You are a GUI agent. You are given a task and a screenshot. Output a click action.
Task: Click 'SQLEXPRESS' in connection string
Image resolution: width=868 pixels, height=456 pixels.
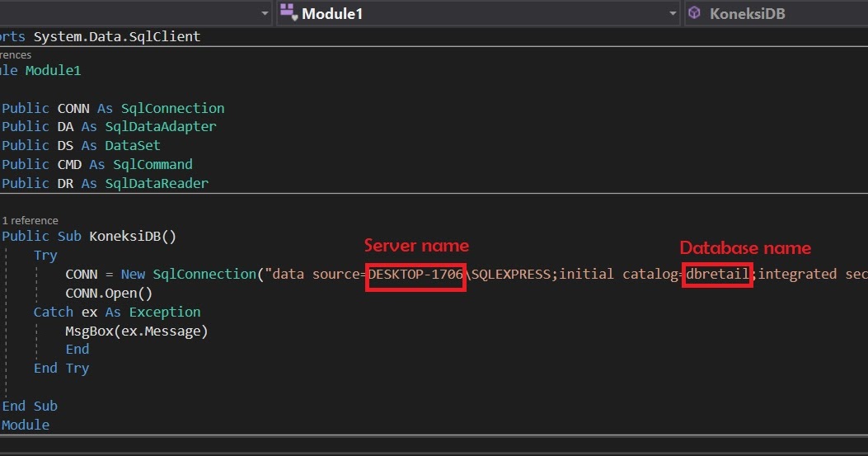tap(511, 275)
